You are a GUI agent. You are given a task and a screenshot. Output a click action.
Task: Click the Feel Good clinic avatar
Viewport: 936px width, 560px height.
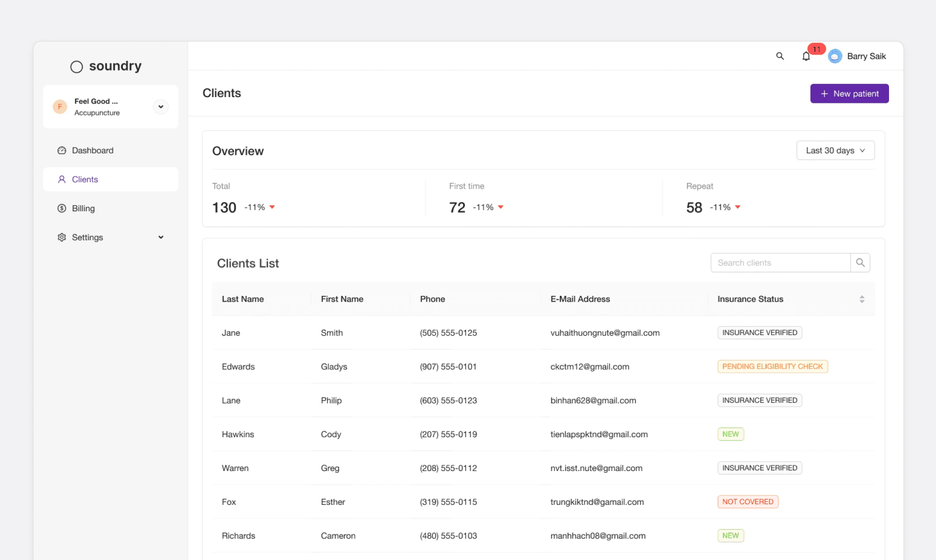pyautogui.click(x=60, y=107)
